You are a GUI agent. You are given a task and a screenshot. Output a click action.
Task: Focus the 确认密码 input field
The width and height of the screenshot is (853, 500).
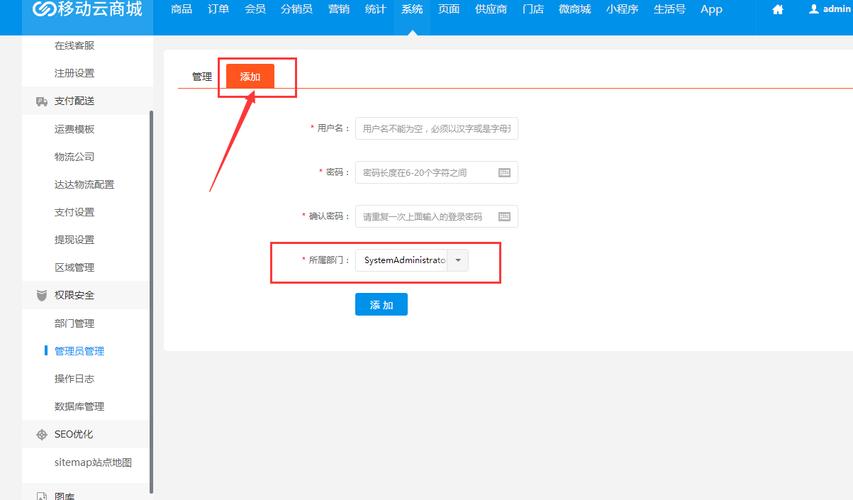click(436, 217)
